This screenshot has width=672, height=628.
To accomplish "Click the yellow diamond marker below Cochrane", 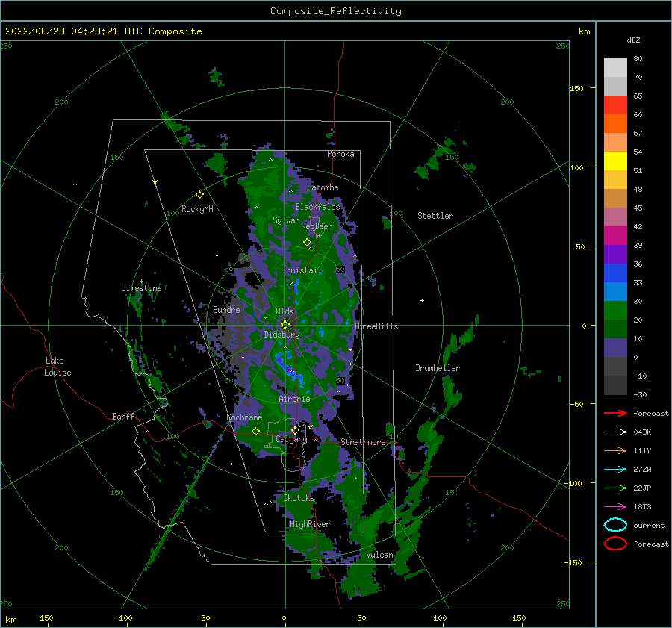I will (255, 432).
